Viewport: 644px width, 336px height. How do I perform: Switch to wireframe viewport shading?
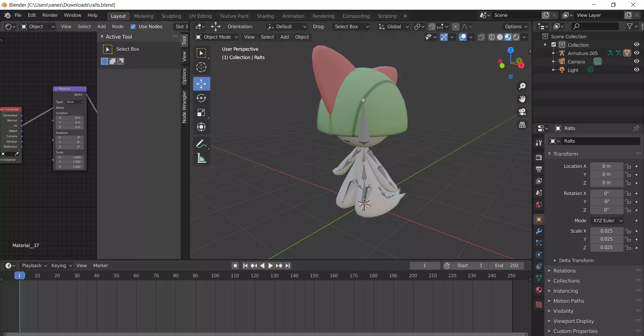(492, 37)
